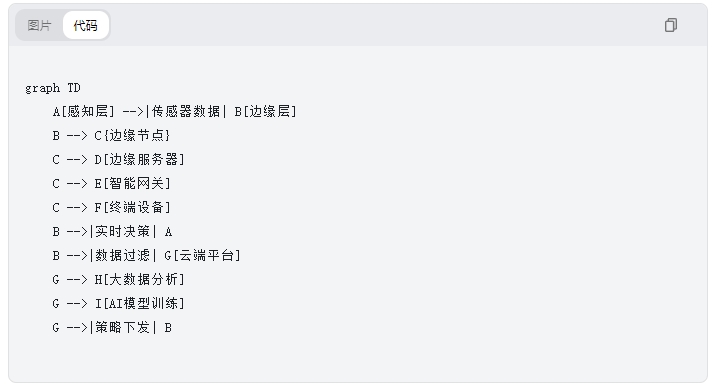Click the E[智能网关] code line
This screenshot has width=716, height=387.
pyautogui.click(x=111, y=183)
